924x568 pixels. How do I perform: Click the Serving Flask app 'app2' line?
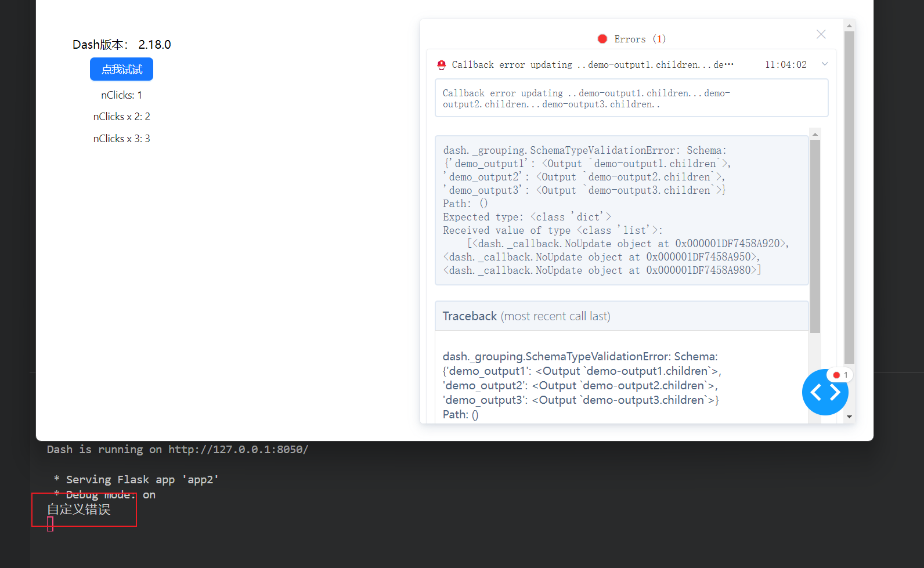coord(136,480)
